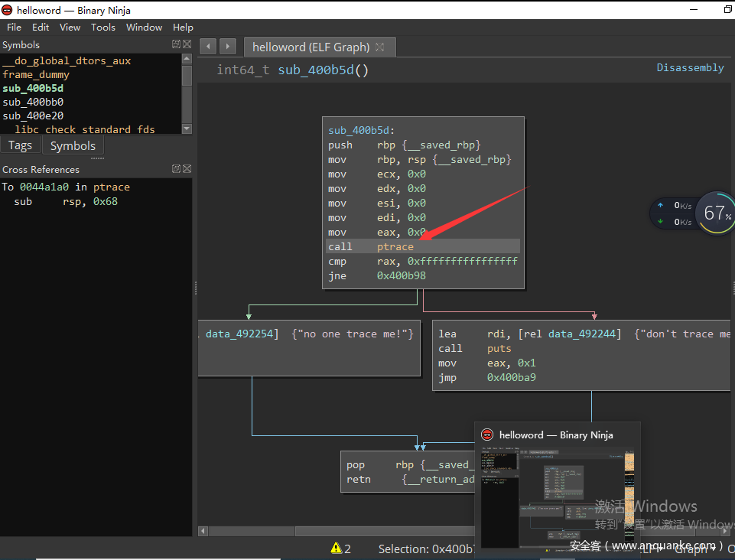
Task: Click the warning icon in status bar
Action: [x=336, y=548]
